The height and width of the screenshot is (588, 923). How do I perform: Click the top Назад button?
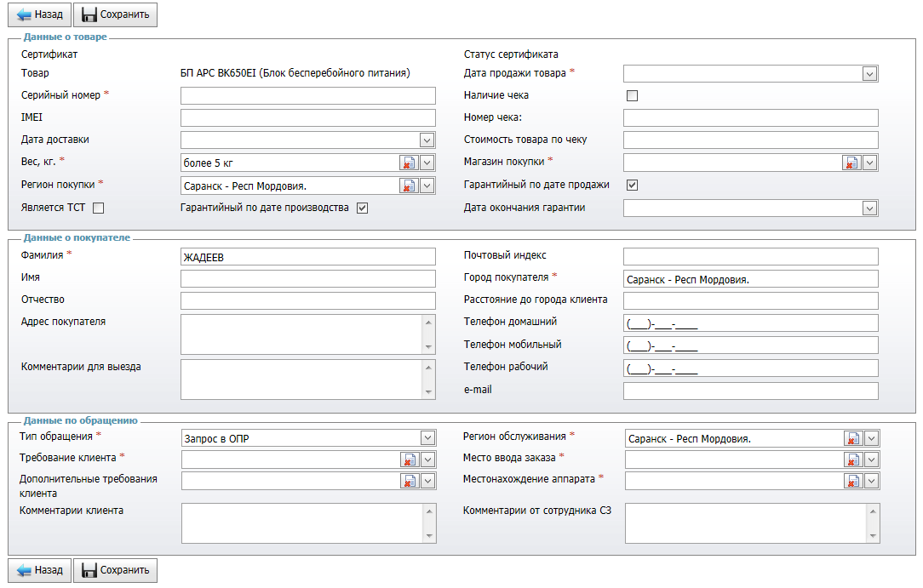39,14
